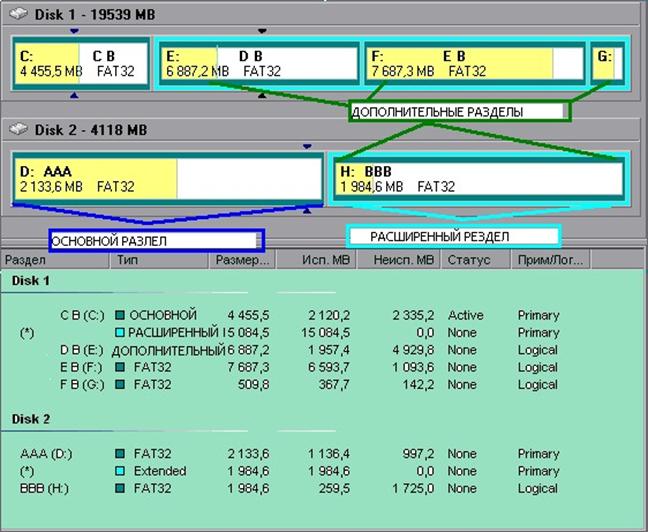
Task: Click the 'ДОПОЛНИТЕЛЬНЫЙ' type cell
Action: [168, 351]
